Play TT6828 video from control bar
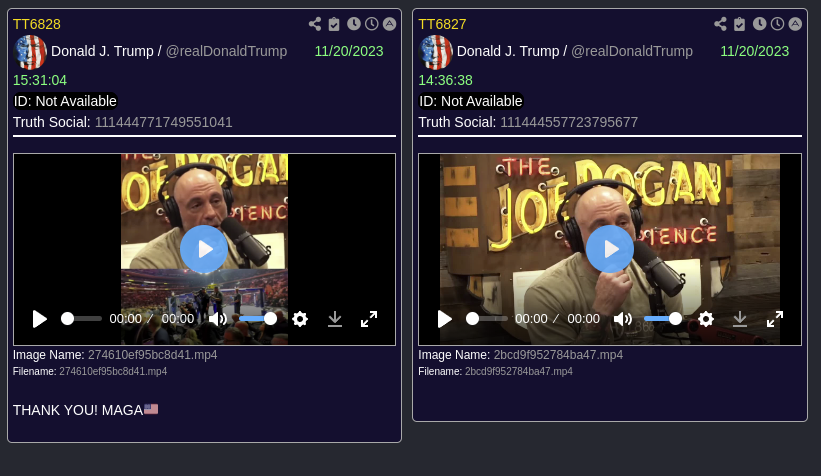This screenshot has height=476, width=821. coord(40,319)
